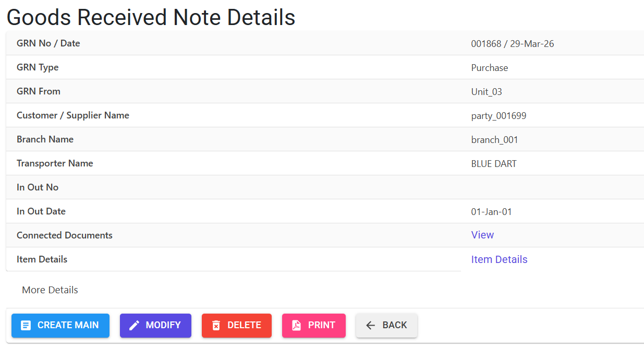644x359 pixels.
Task: Click the In Out Date value 01-Jan-01
Action: tap(491, 212)
